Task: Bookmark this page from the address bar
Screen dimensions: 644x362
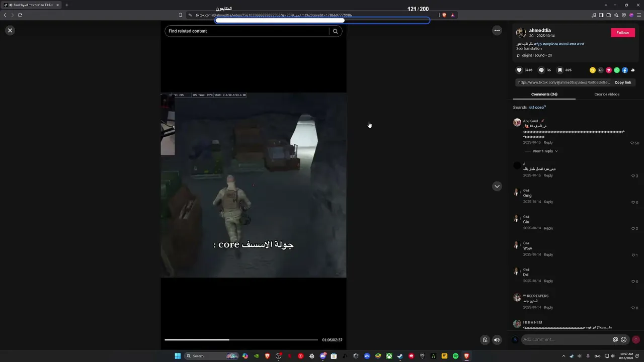Action: [181, 15]
